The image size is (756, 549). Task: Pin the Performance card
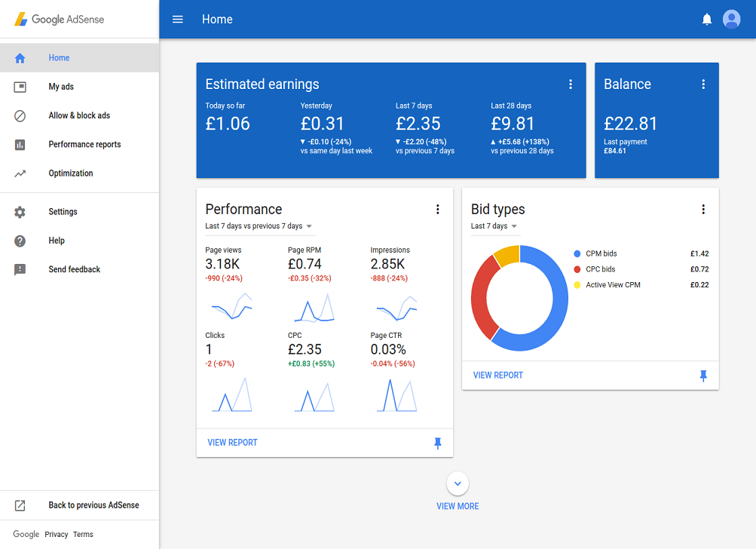pos(437,443)
